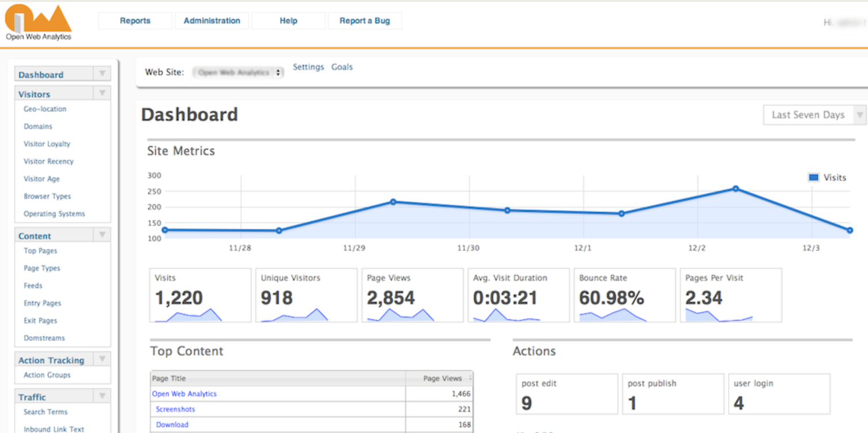
Task: Open the Page Types report
Action: tap(41, 268)
